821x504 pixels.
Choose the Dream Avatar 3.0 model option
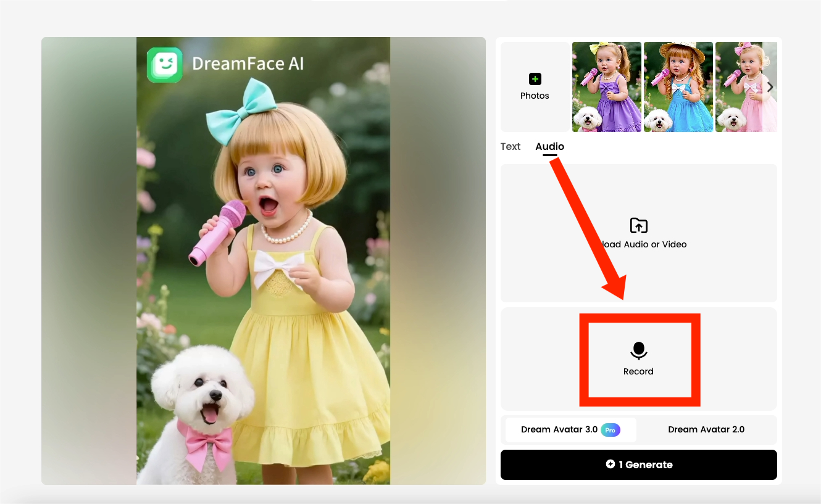point(559,430)
